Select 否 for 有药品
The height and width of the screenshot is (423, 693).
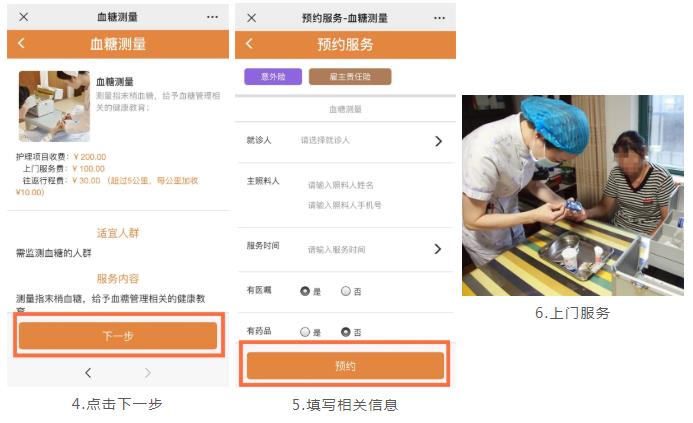346,332
